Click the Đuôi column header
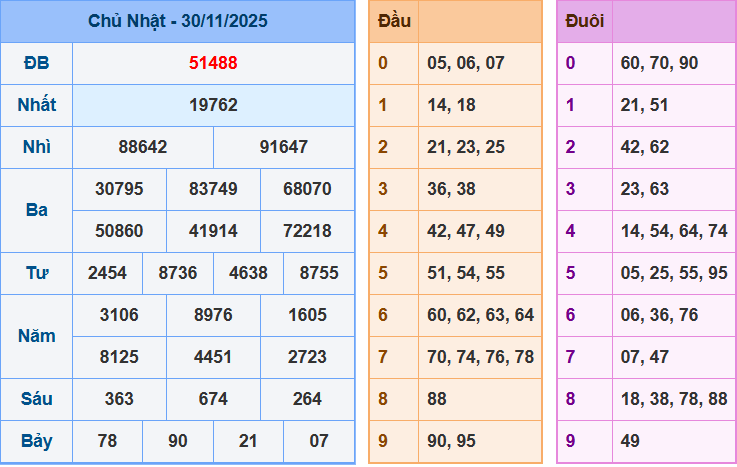This screenshot has height=467, width=737. tap(584, 21)
